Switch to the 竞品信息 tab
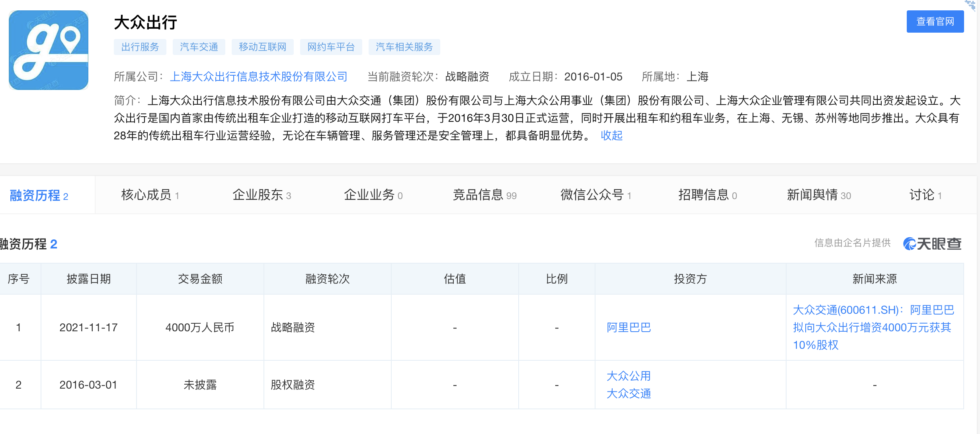Viewport: 980px width, 434px height. click(485, 195)
